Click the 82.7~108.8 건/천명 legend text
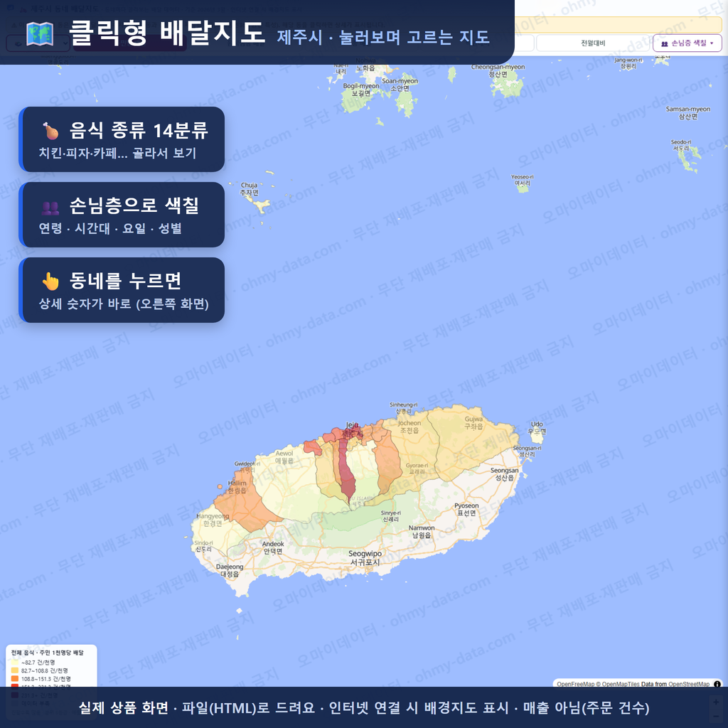This screenshot has width=728, height=728. click(x=45, y=670)
